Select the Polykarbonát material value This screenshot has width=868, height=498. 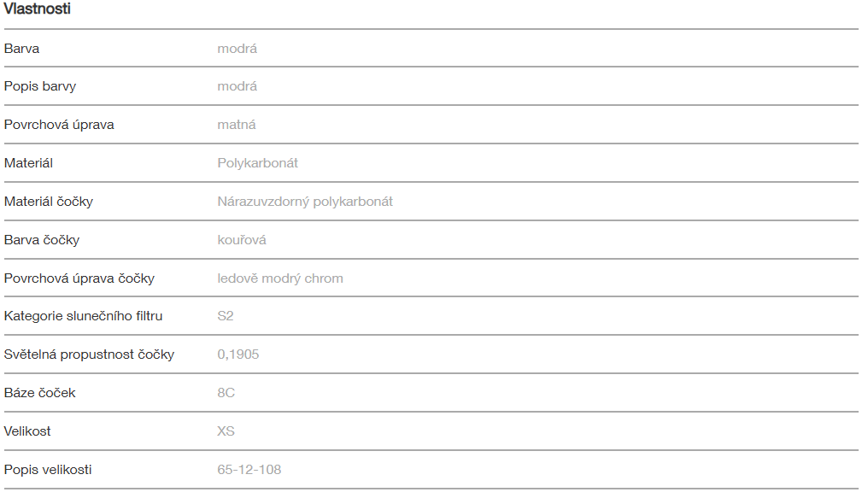pyautogui.click(x=258, y=162)
